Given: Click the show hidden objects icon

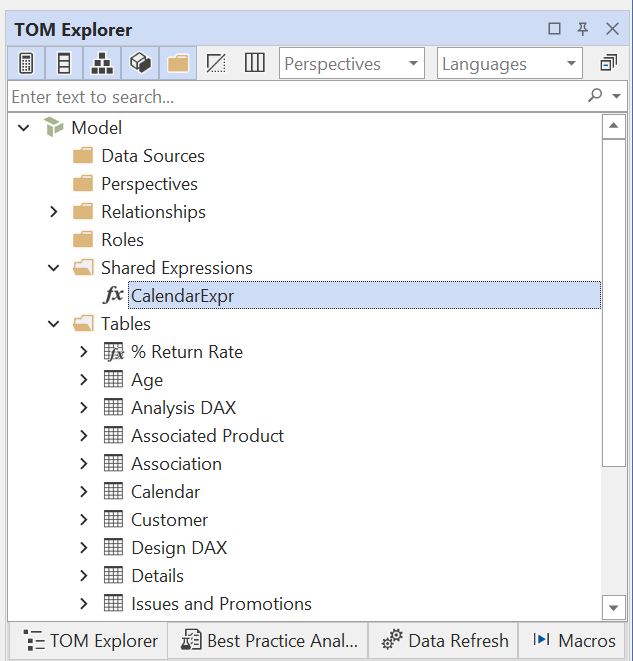Looking at the screenshot, I should (x=216, y=63).
